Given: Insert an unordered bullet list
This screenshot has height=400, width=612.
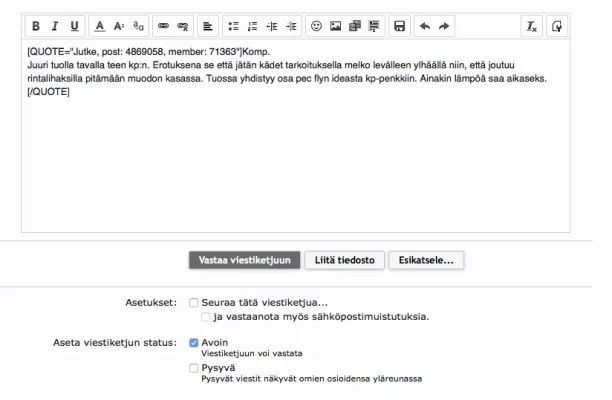Looking at the screenshot, I should click(x=233, y=26).
